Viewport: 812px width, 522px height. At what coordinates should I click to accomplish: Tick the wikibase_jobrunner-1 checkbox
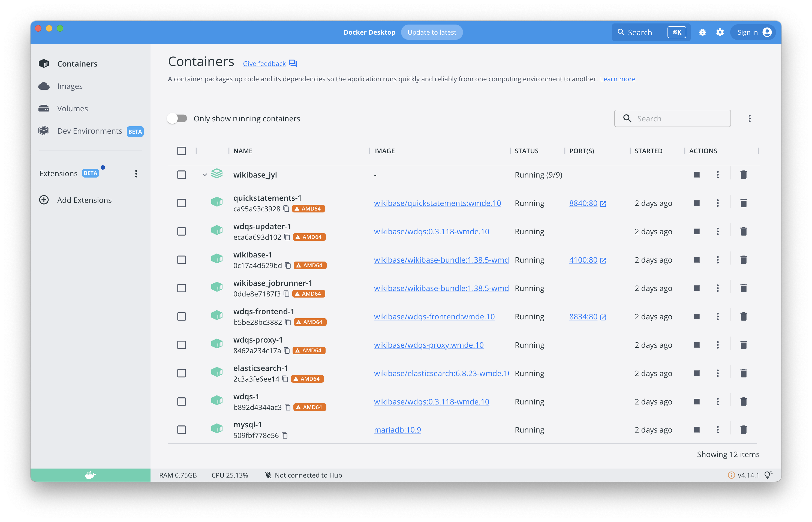pos(182,288)
